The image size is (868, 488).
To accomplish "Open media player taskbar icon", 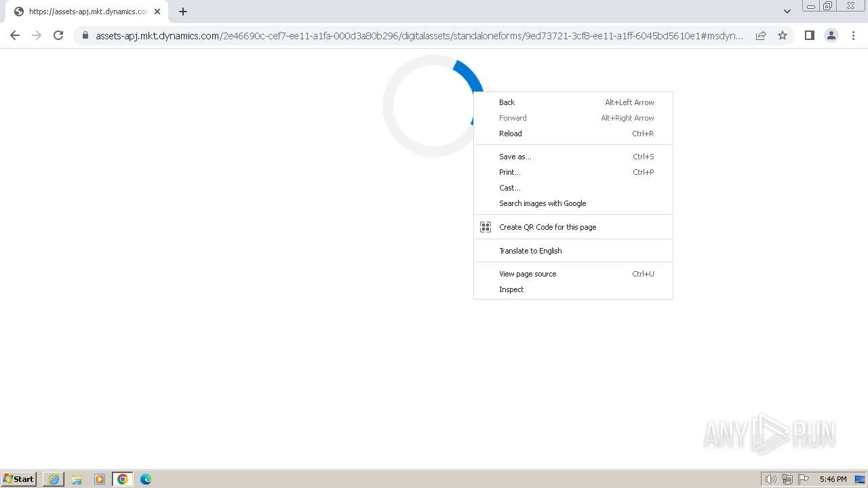I will 100,479.
